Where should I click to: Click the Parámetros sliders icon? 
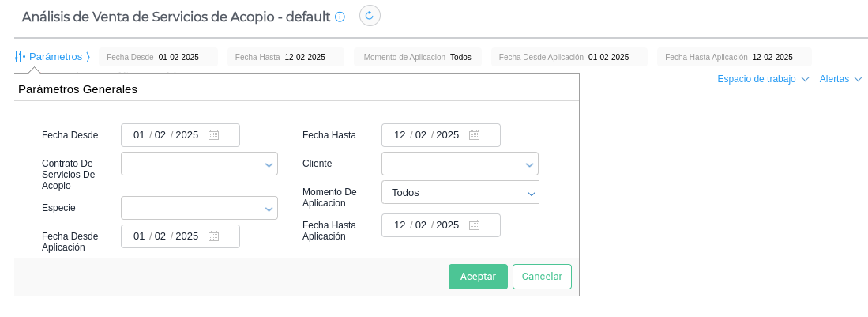point(21,57)
